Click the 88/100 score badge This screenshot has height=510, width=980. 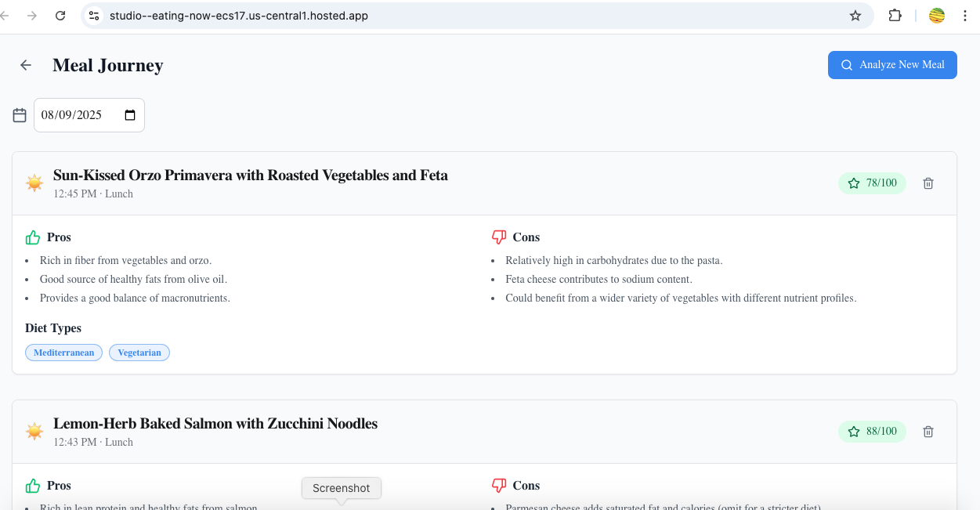pyautogui.click(x=872, y=432)
